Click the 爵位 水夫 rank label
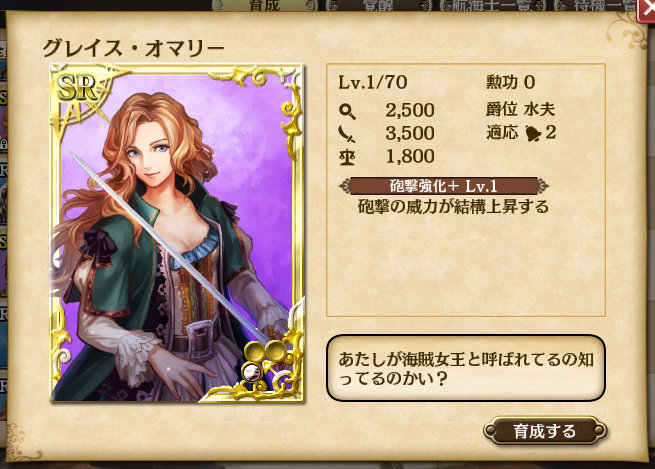The height and width of the screenshot is (469, 655). 520,109
